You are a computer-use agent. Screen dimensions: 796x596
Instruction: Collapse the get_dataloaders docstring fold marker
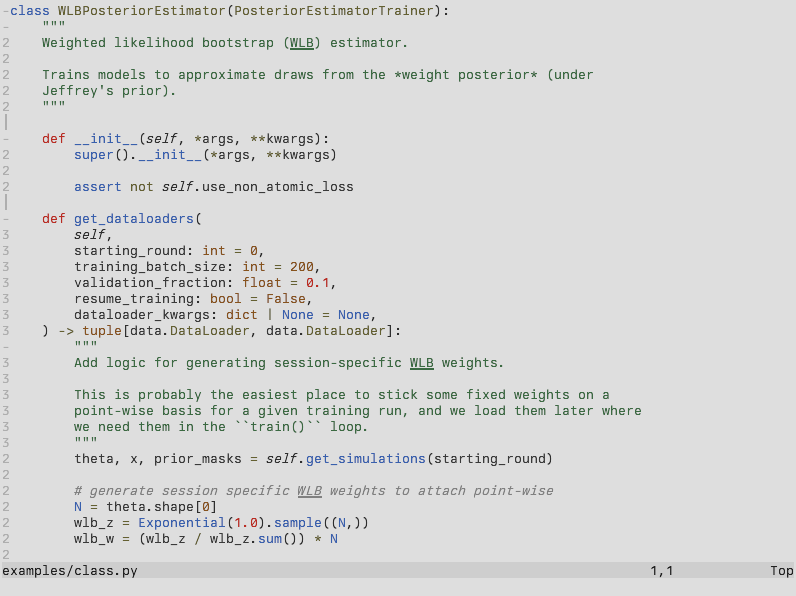(5, 347)
